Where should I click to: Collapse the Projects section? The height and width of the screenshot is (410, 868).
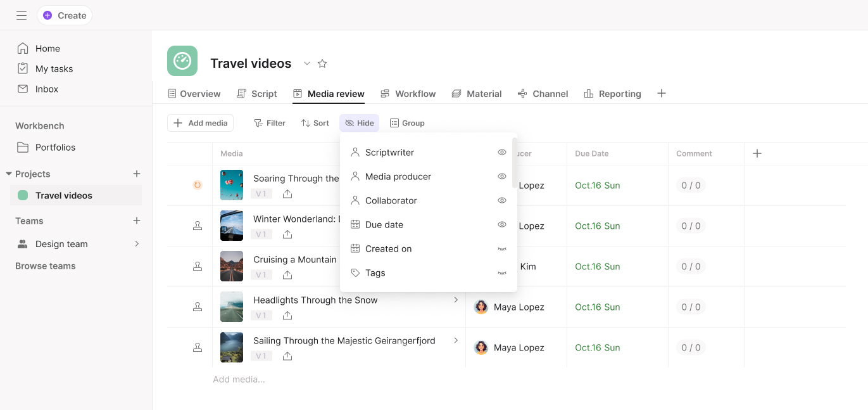point(9,174)
